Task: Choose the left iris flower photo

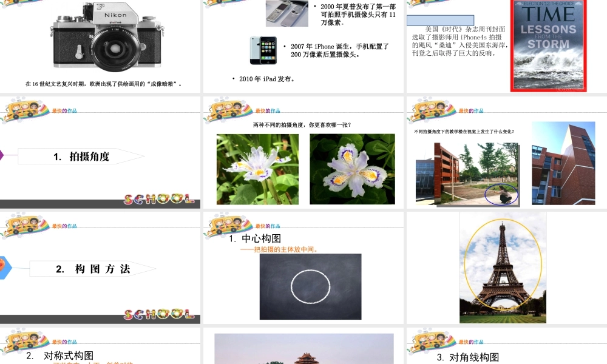Action: click(257, 169)
